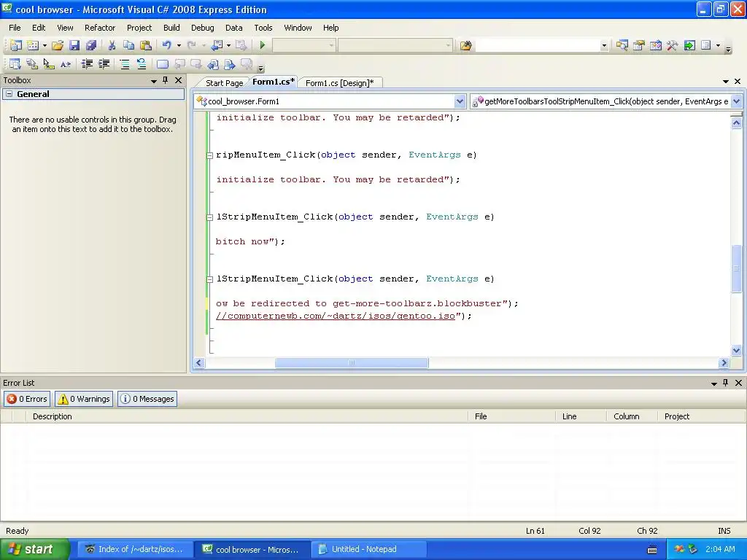This screenshot has height=560, width=747.
Task: Comment out the selected lines icon
Action: 124,64
